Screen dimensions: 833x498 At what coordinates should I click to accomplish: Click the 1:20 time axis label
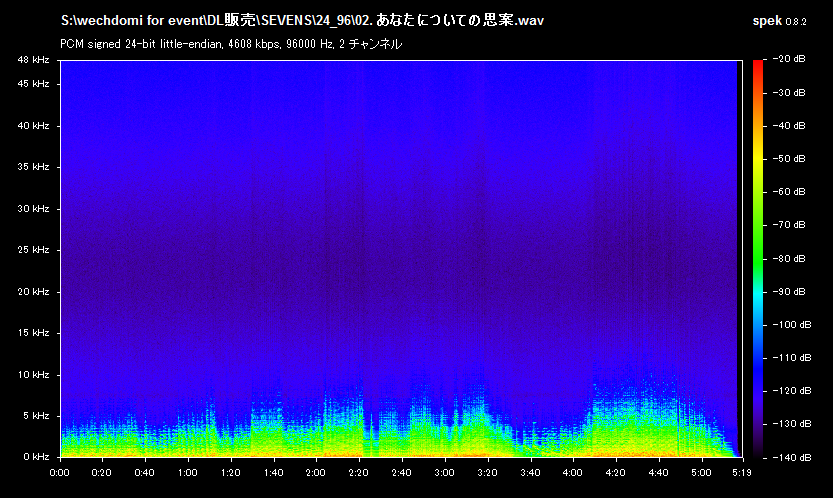230,473
